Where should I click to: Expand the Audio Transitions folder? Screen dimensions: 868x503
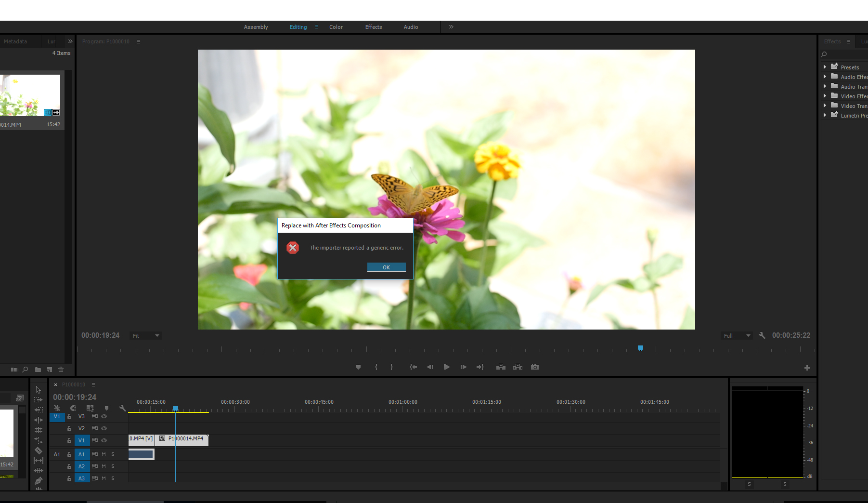pos(825,86)
